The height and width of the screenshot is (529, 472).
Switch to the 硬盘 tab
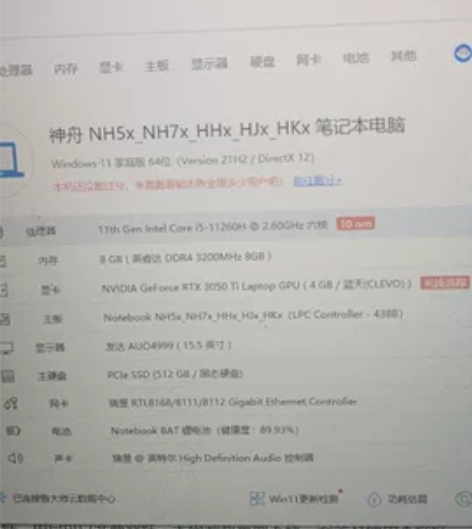(262, 61)
